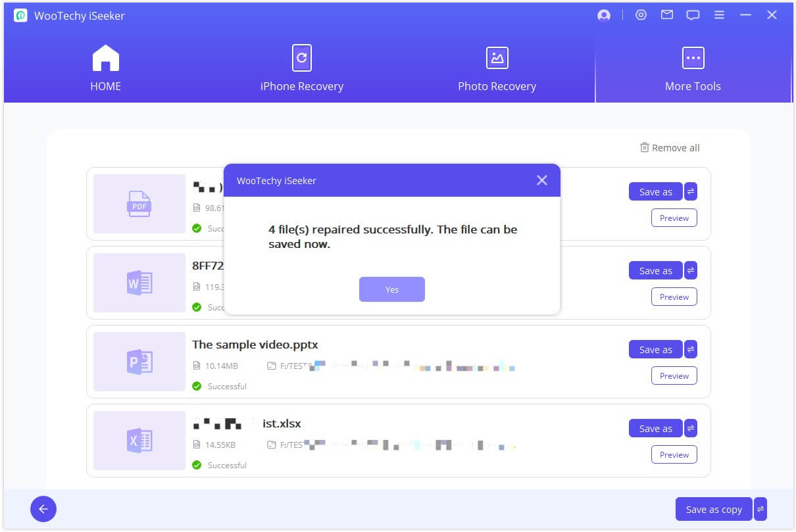Expand save options beside PDF Save as
This screenshot has width=796, height=532.
691,191
